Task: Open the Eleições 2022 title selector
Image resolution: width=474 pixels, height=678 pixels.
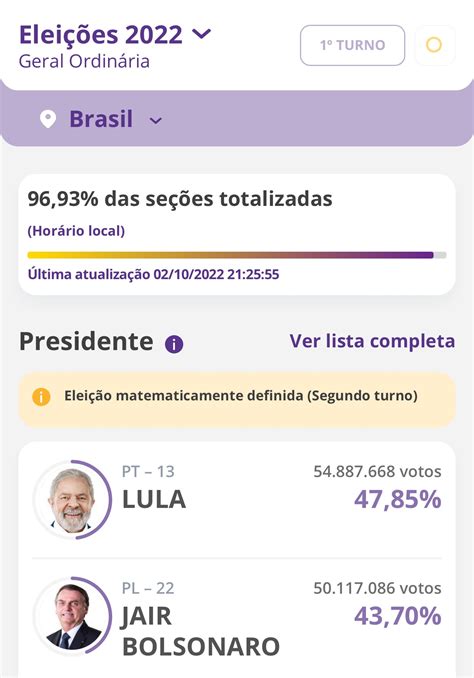Action: pyautogui.click(x=115, y=35)
